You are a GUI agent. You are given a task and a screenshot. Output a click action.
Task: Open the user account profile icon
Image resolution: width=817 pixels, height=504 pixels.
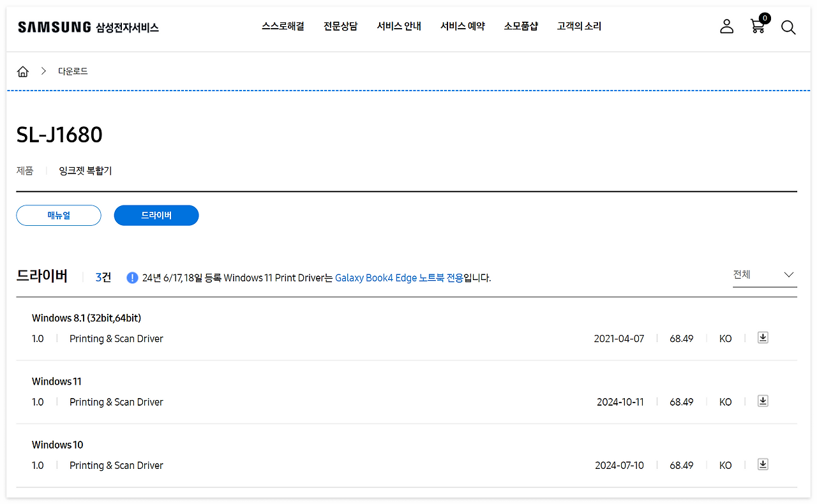pos(726,26)
